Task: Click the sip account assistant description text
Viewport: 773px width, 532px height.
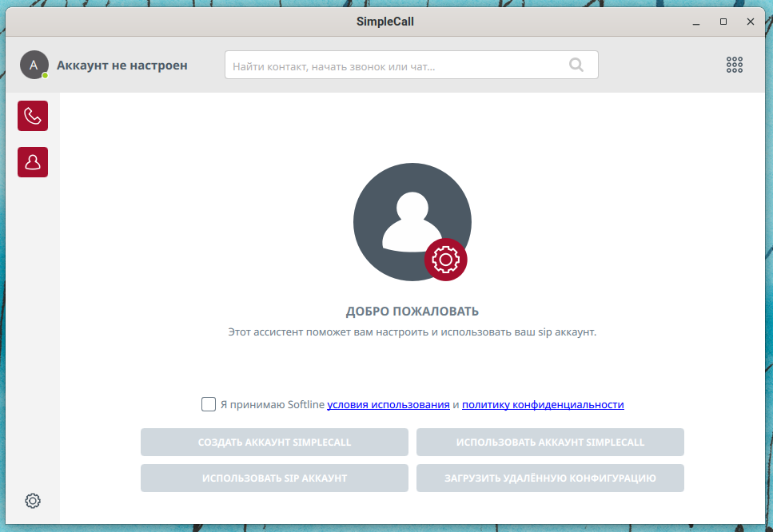Action: pos(412,332)
